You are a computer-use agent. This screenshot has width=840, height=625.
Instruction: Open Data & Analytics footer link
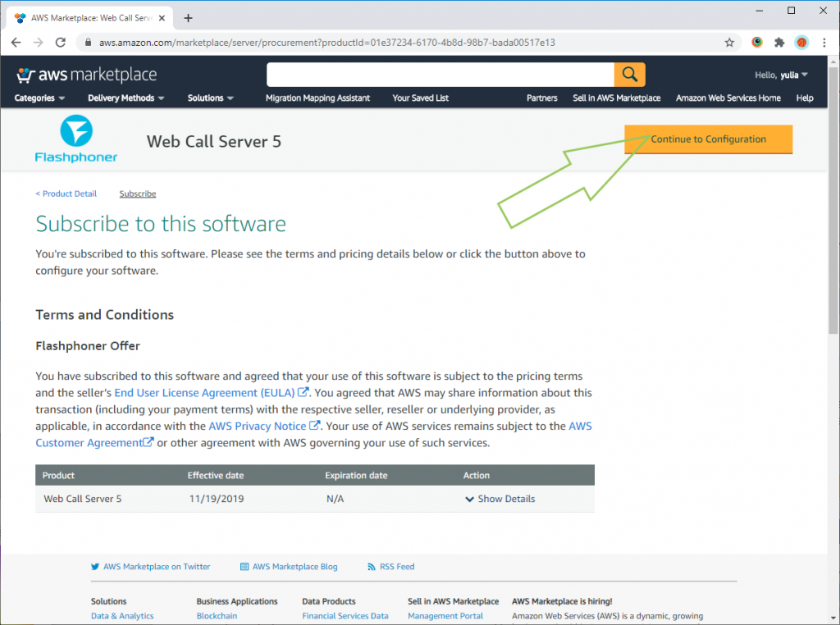click(x=122, y=616)
